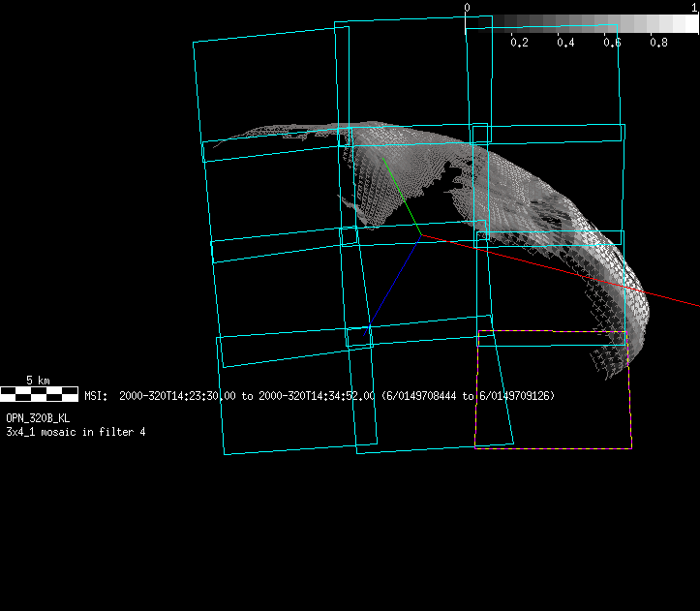Select the white-outlined footprint frame at right
This screenshot has width=700, height=611.
pos(624,184)
